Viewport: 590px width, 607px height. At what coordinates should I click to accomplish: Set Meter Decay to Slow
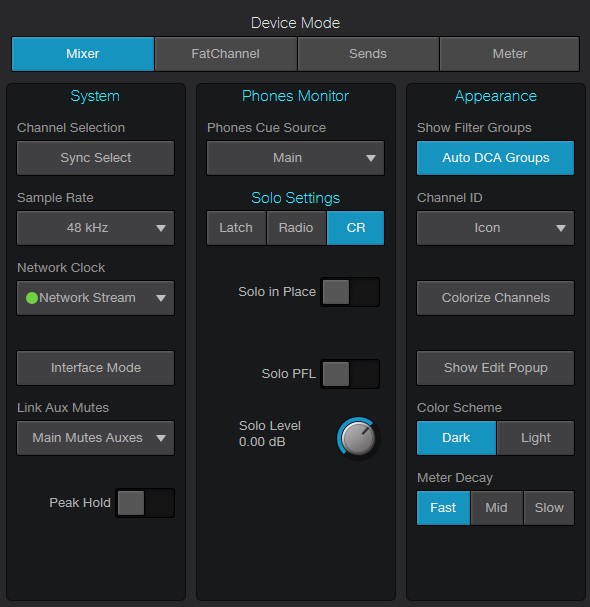(549, 508)
